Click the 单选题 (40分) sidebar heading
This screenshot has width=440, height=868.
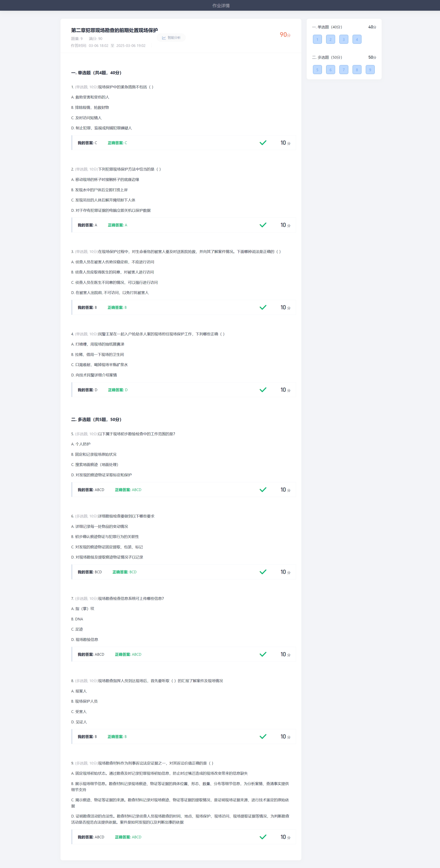(327, 27)
